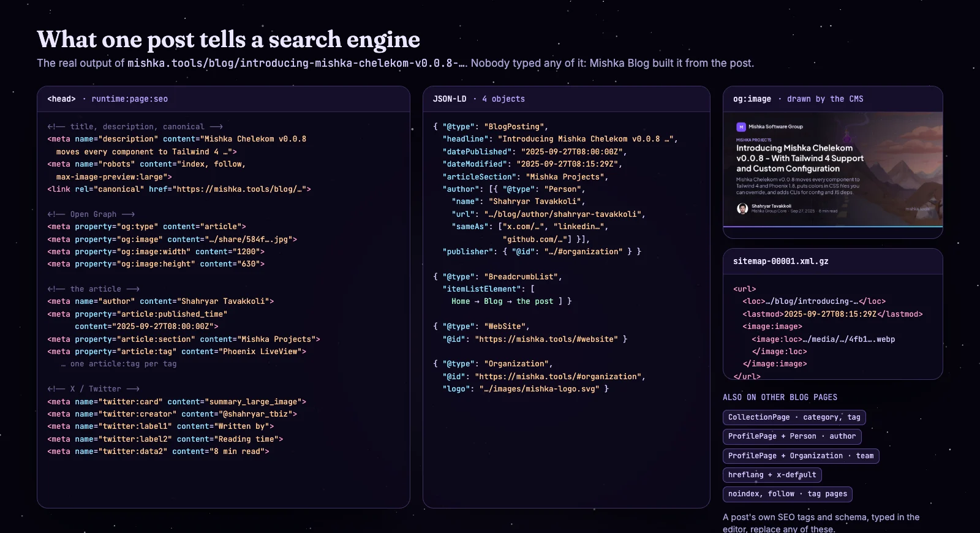Click the canonical link href line
This screenshot has height=533, width=980.
tap(179, 189)
